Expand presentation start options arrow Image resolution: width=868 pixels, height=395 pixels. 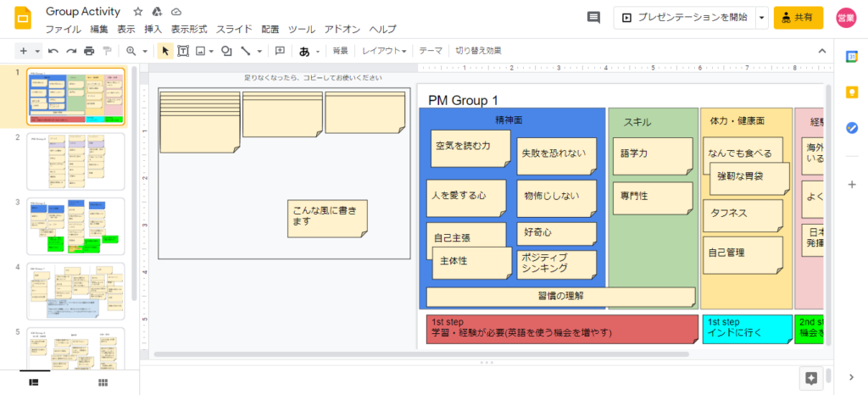click(762, 18)
